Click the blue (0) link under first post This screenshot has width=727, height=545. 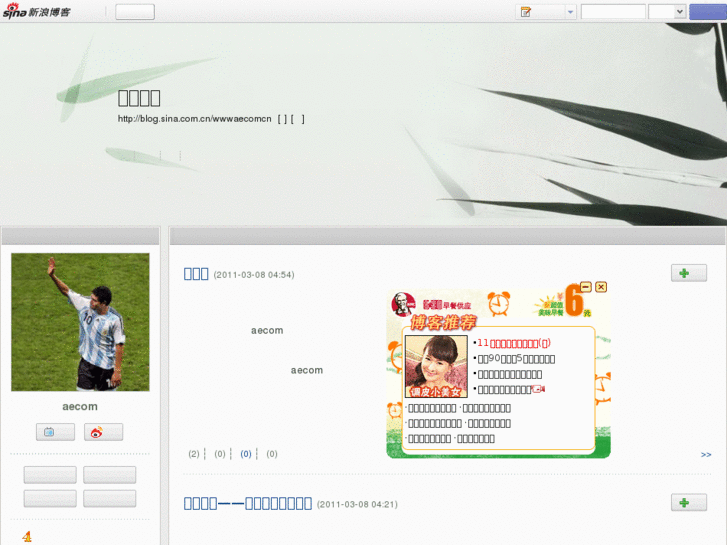click(246, 454)
